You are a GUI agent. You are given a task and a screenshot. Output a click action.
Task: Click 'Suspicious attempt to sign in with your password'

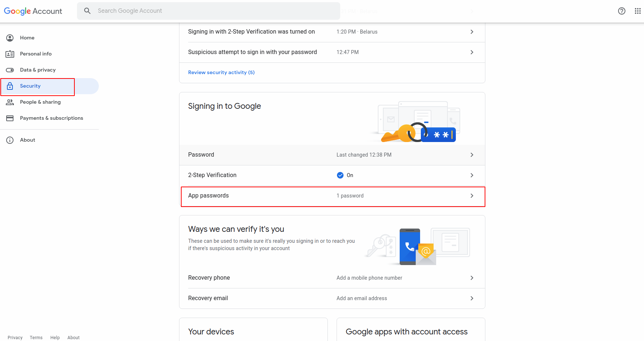click(252, 52)
